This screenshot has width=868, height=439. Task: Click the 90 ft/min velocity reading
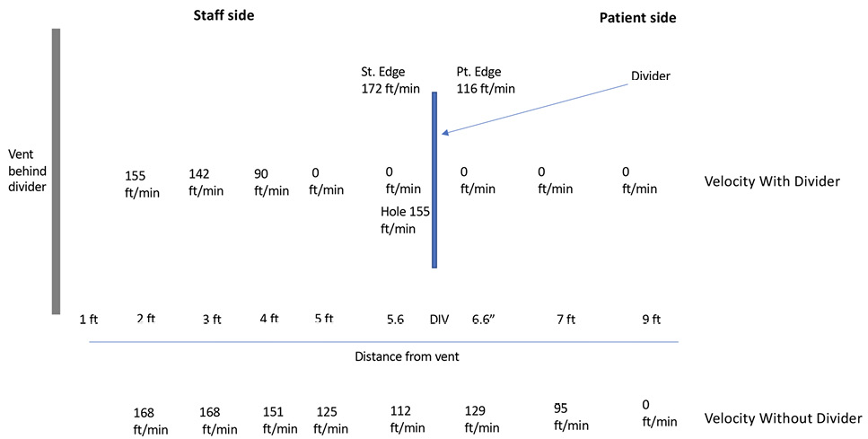point(271,181)
